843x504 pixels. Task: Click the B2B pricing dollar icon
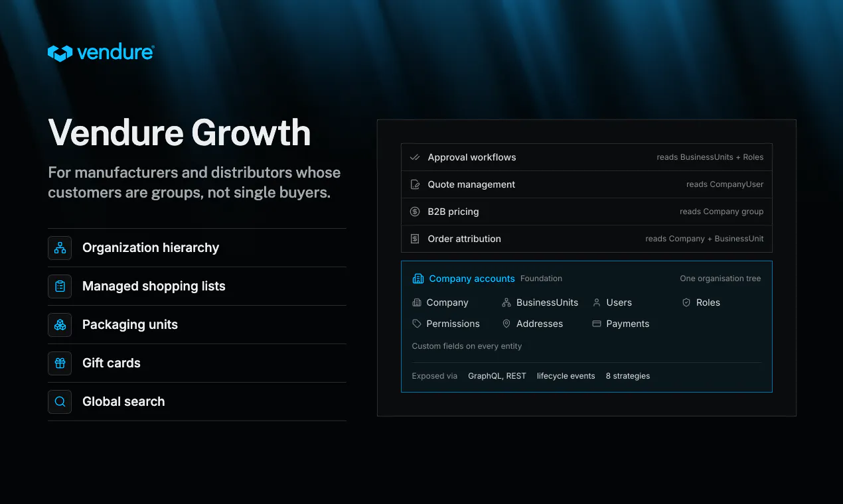pos(415,212)
